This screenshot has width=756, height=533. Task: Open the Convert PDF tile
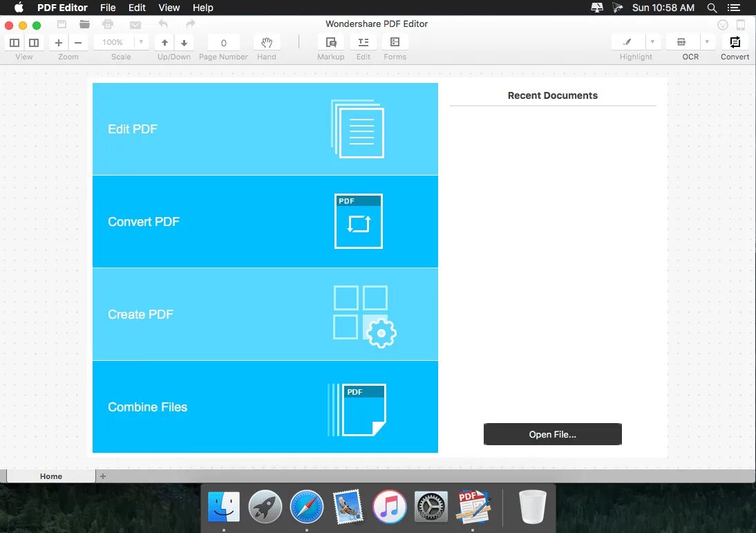265,221
